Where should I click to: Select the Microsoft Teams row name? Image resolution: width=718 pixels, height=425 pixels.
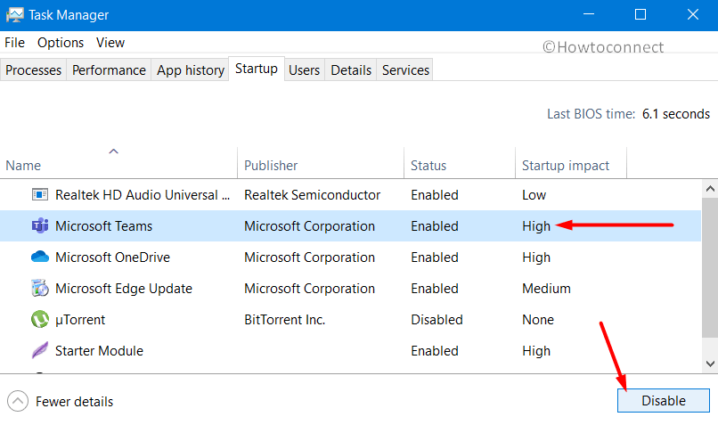click(103, 226)
